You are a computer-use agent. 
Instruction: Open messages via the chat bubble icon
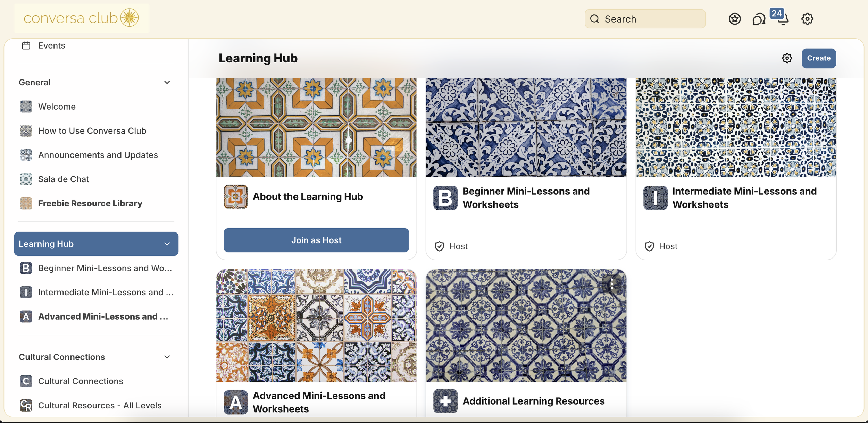pyautogui.click(x=759, y=19)
